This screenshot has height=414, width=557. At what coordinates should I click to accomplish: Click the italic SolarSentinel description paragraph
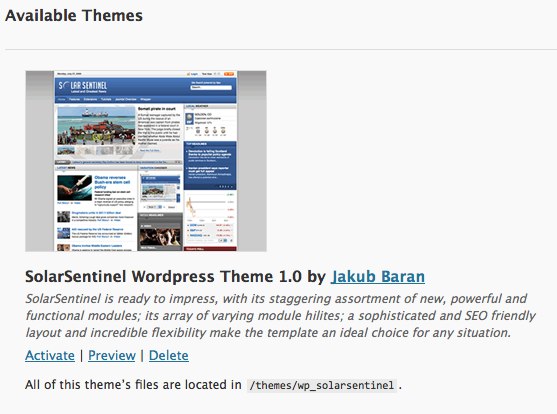click(281, 316)
